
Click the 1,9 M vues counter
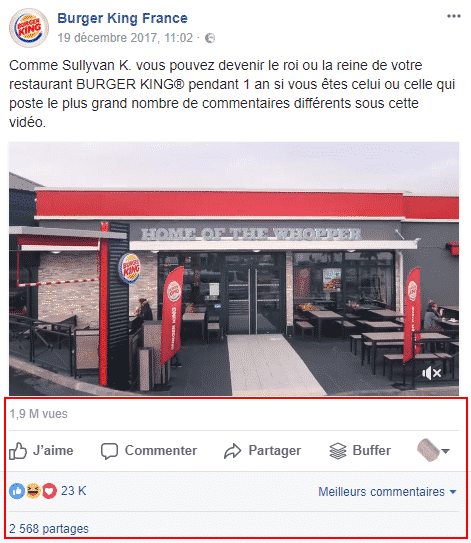tap(38, 414)
